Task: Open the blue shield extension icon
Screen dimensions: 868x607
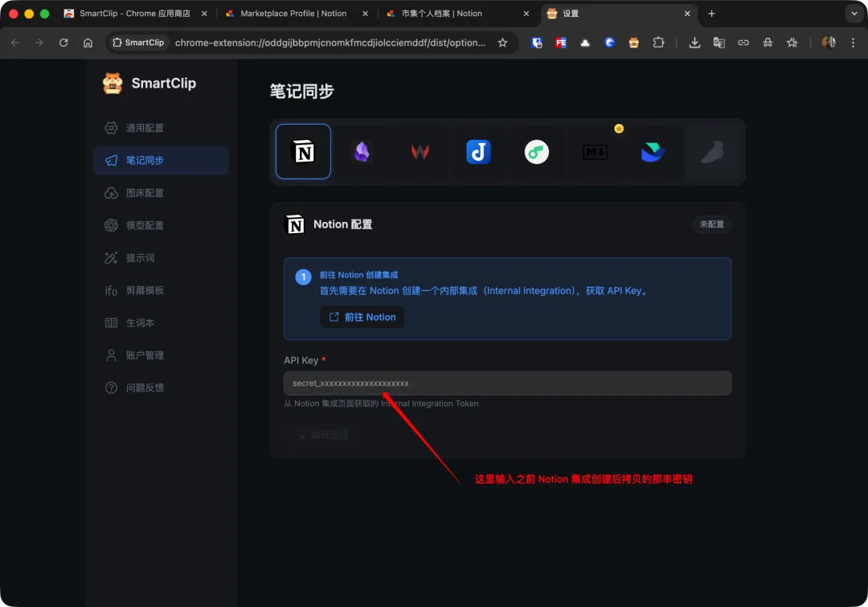Action: point(536,43)
